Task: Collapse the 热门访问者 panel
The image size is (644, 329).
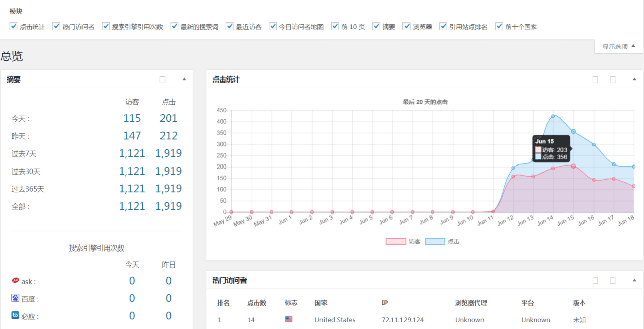Action: pyautogui.click(x=634, y=280)
